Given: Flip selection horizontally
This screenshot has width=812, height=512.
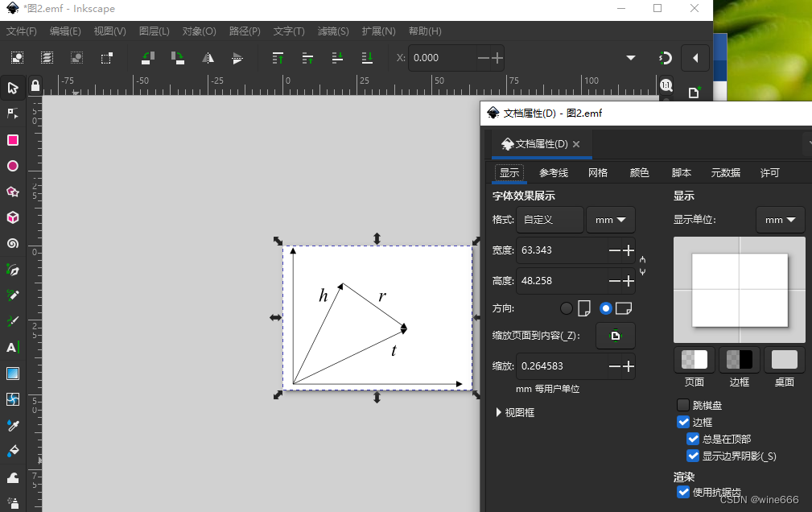Looking at the screenshot, I should 208,57.
